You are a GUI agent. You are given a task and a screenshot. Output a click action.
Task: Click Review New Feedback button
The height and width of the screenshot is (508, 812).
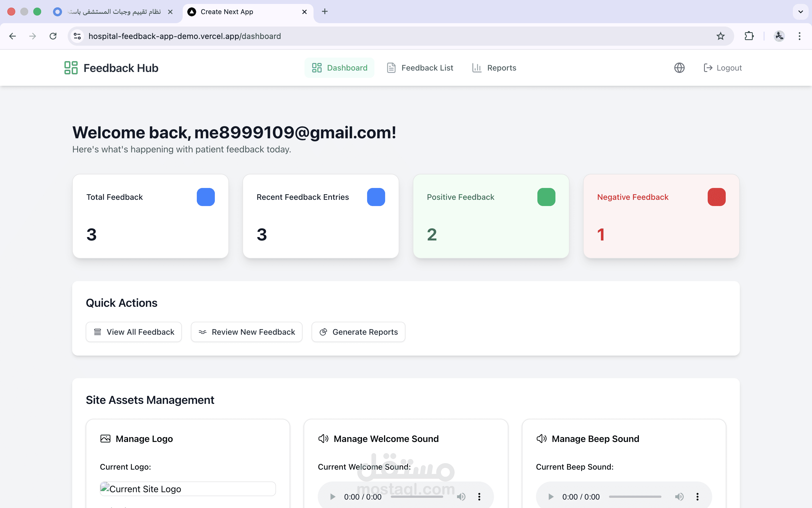[x=247, y=332]
